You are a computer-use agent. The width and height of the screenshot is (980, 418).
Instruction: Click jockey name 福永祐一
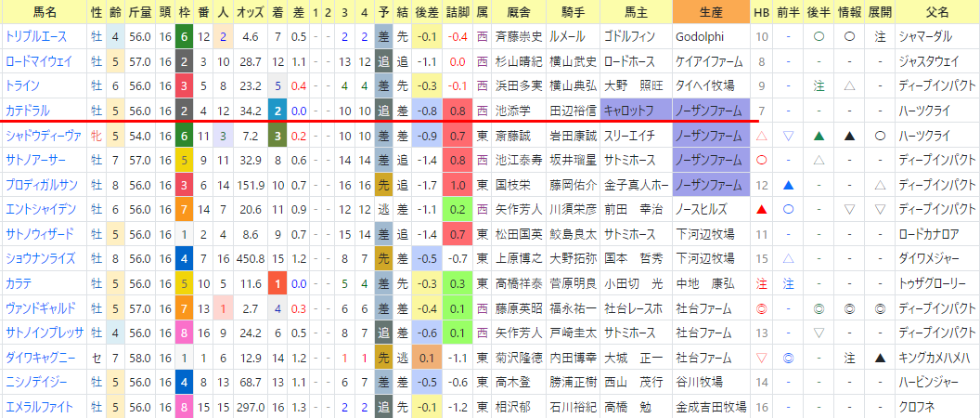(x=572, y=307)
